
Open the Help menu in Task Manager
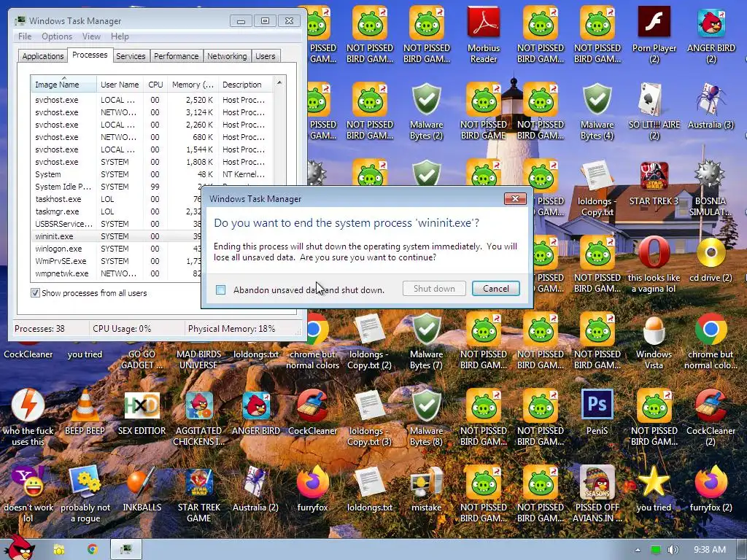tap(120, 36)
